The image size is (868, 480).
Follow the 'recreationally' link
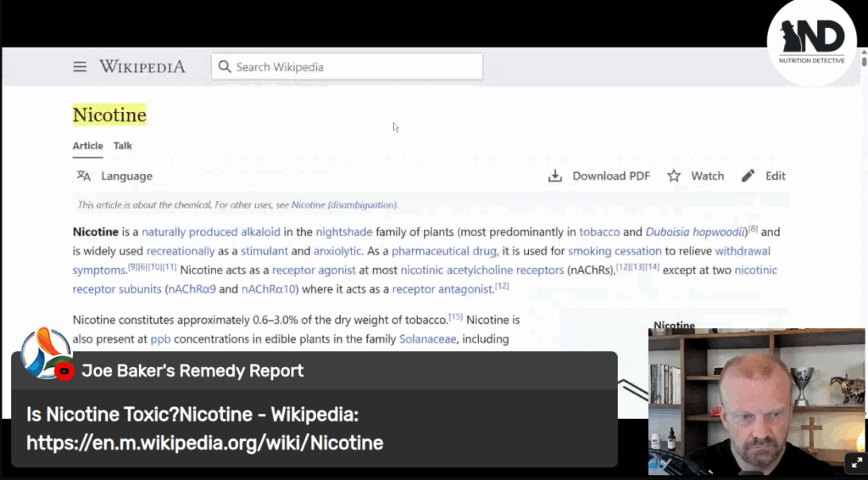point(181,251)
